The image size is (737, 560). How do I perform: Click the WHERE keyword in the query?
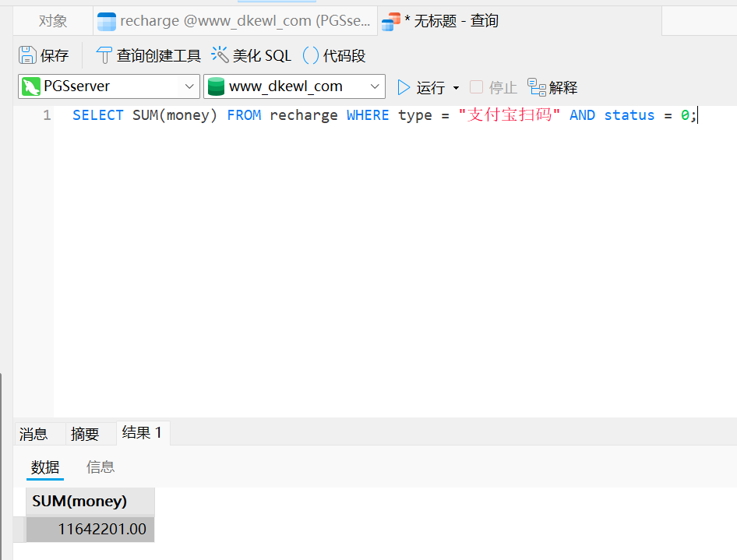tap(368, 115)
